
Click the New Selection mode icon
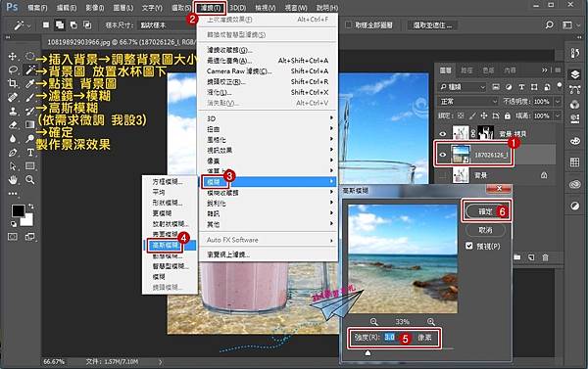click(x=46, y=25)
